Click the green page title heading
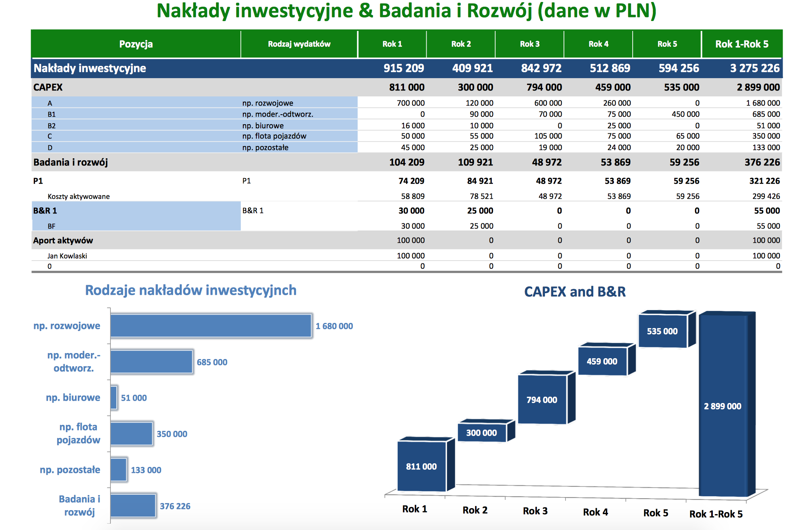Image resolution: width=812 pixels, height=530 pixels. click(x=407, y=11)
